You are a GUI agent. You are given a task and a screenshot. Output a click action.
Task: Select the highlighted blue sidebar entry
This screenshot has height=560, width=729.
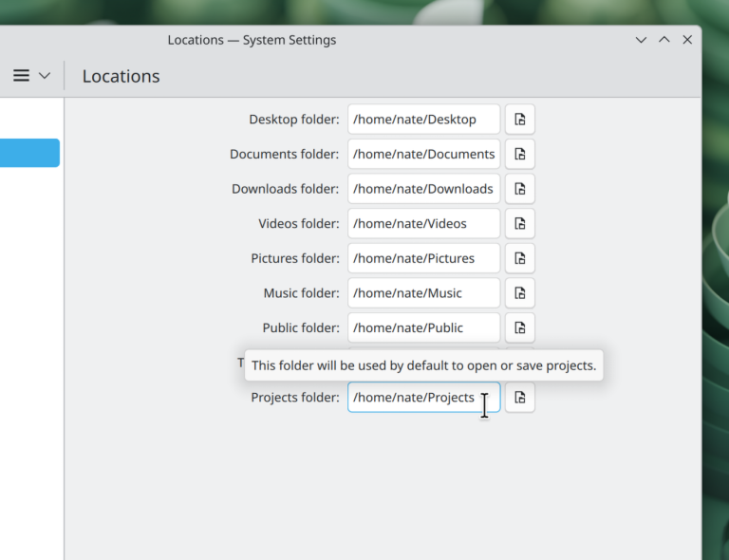tap(29, 153)
